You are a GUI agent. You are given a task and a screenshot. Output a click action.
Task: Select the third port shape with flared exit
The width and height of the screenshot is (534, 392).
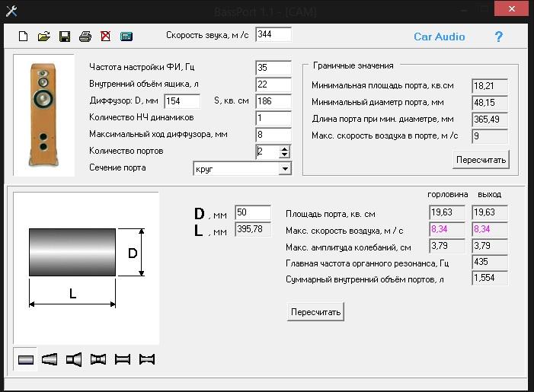point(74,359)
